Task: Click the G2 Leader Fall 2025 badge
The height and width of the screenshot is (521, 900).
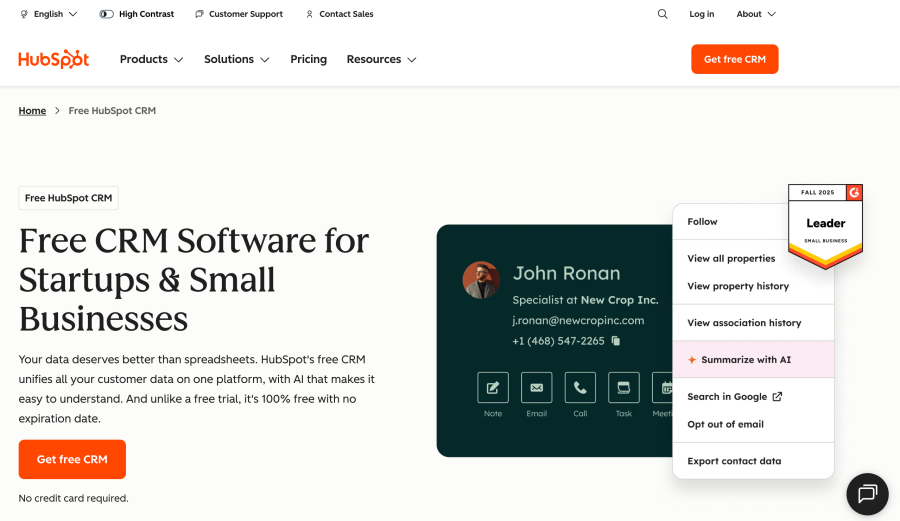Action: 825,225
